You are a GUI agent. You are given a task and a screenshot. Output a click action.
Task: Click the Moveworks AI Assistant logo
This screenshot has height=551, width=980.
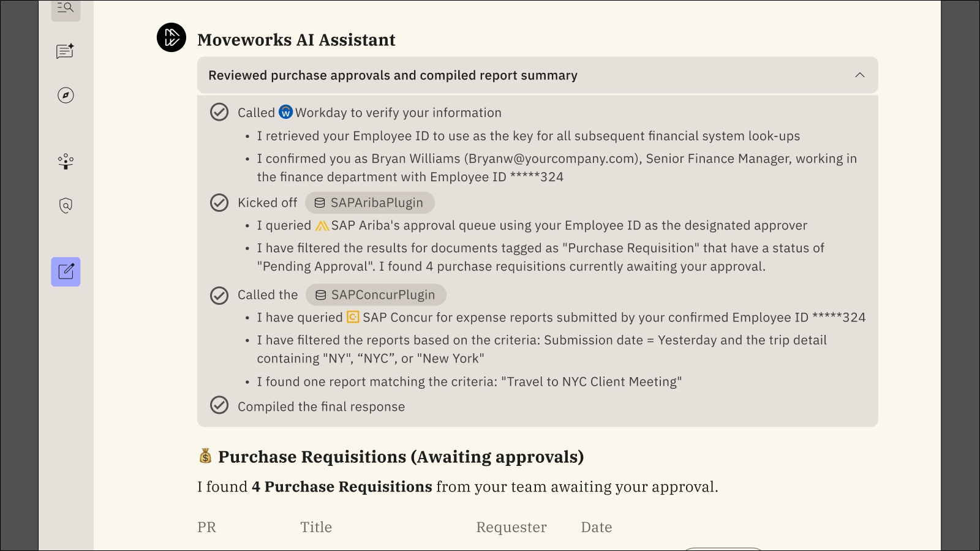(172, 37)
